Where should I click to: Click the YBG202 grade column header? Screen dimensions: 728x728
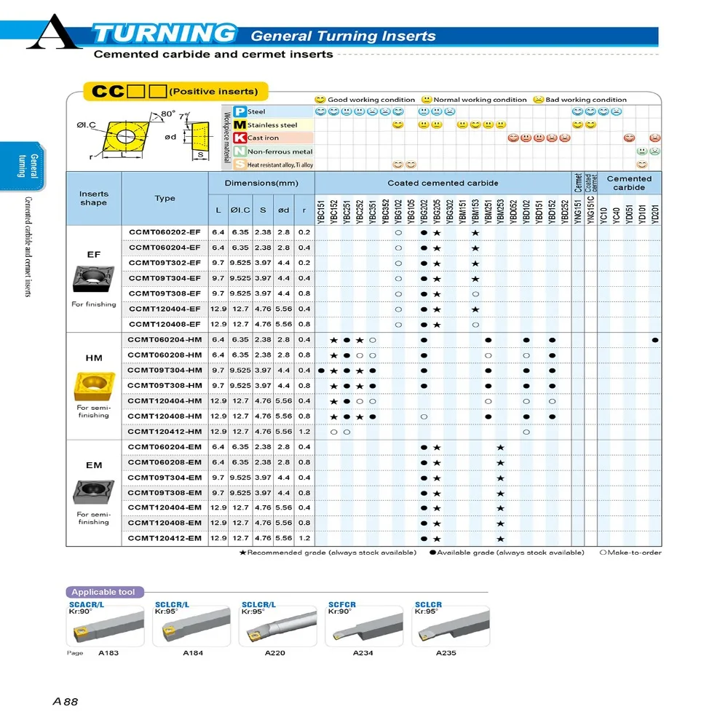pos(424,212)
